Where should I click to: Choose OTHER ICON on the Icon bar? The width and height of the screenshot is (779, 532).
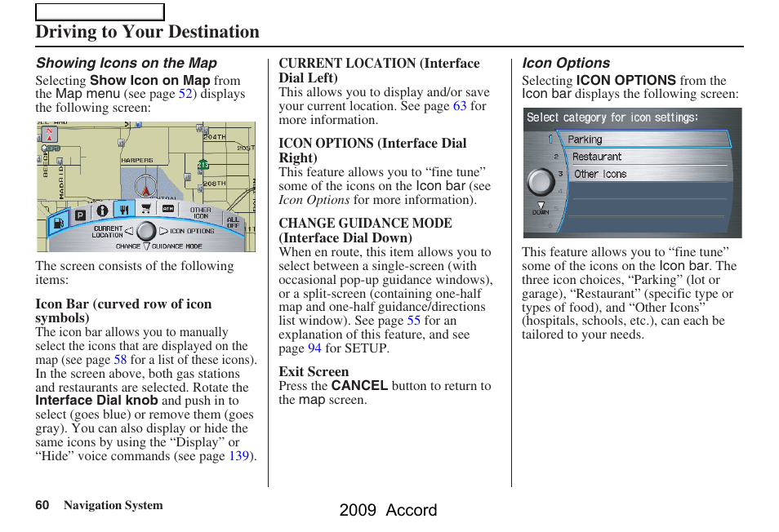coord(201,213)
